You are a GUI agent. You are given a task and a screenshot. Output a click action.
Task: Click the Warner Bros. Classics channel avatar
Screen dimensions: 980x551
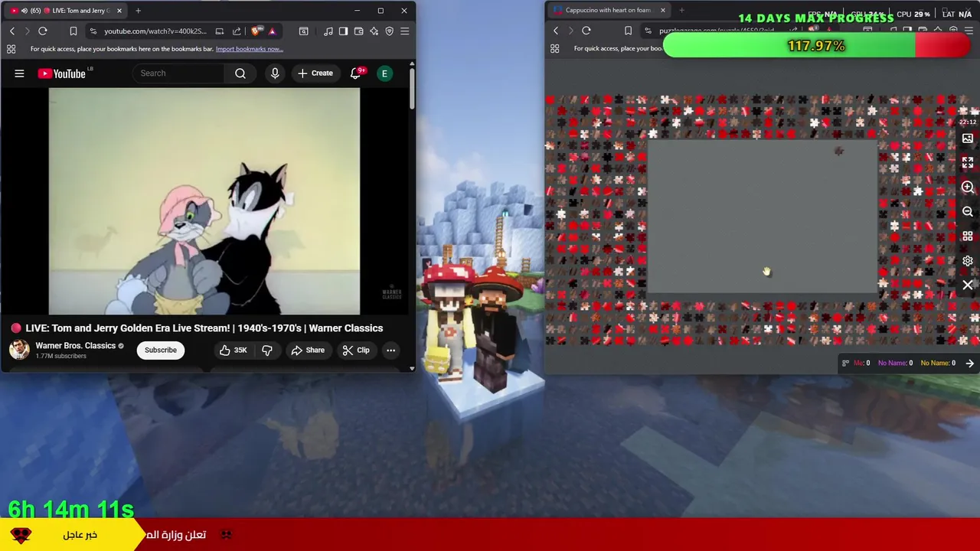click(19, 350)
